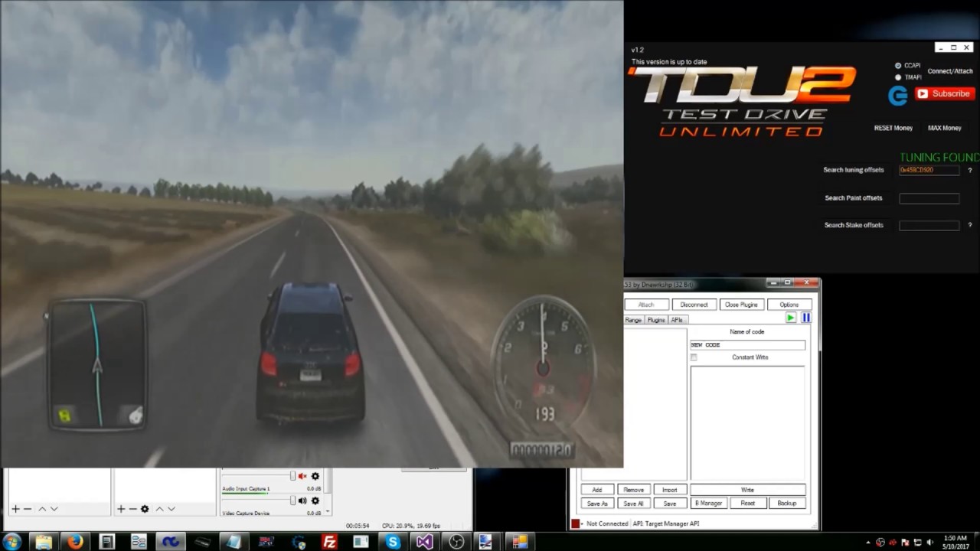Click the Name of code field
Screen dimensions: 980x551
point(747,345)
